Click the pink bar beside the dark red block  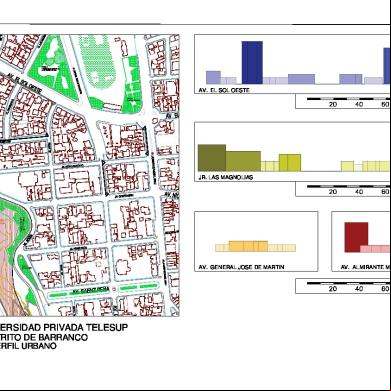pos(375,249)
